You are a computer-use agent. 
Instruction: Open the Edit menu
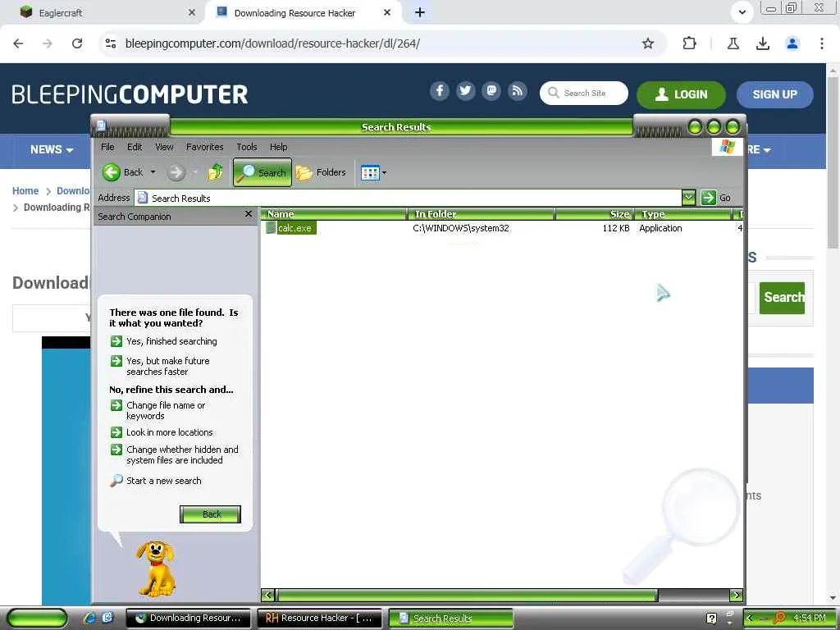coord(135,147)
